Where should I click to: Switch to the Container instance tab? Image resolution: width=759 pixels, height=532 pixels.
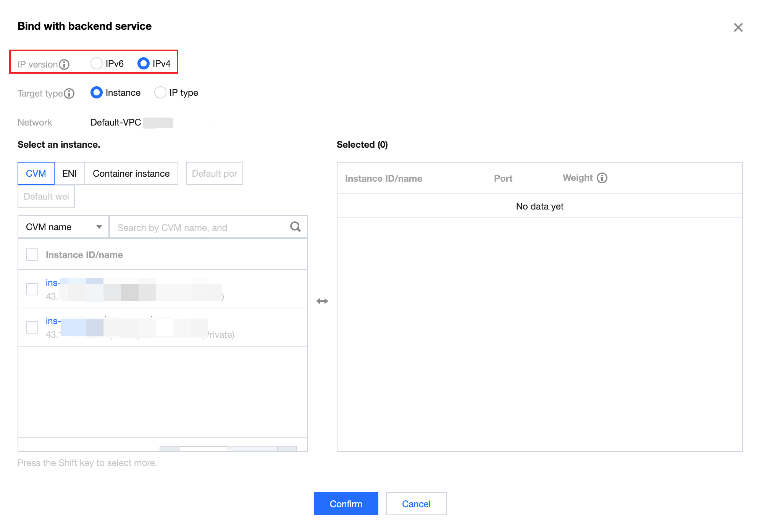[131, 174]
